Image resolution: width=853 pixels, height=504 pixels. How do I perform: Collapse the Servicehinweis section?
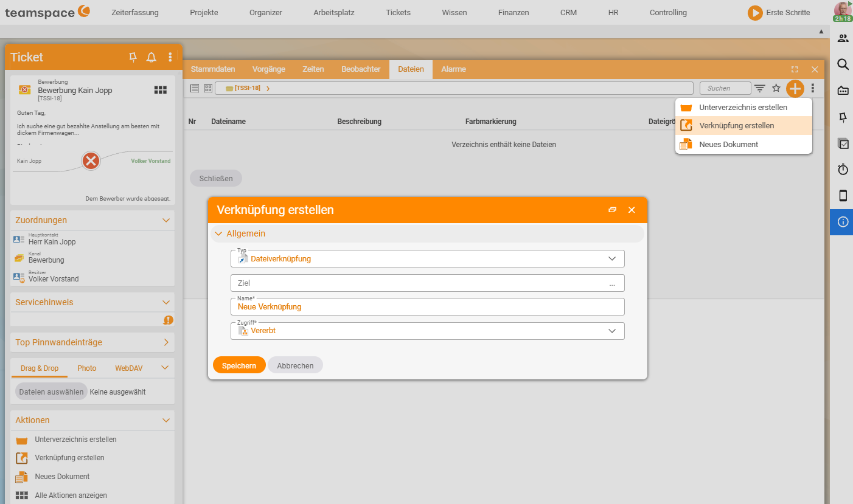coord(166,302)
